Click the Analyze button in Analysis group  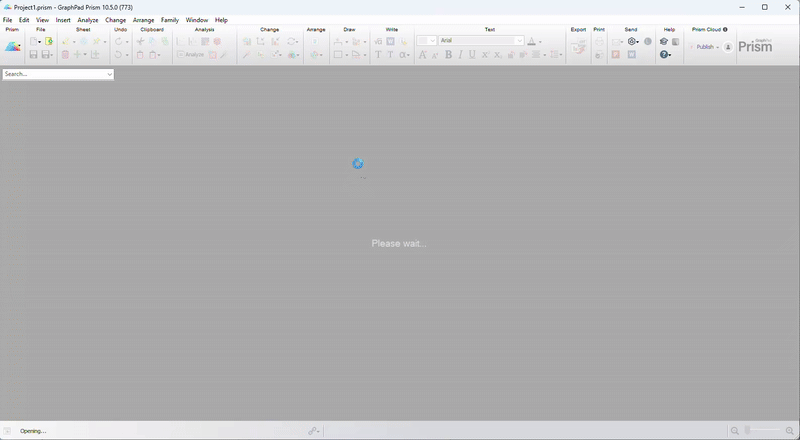190,55
